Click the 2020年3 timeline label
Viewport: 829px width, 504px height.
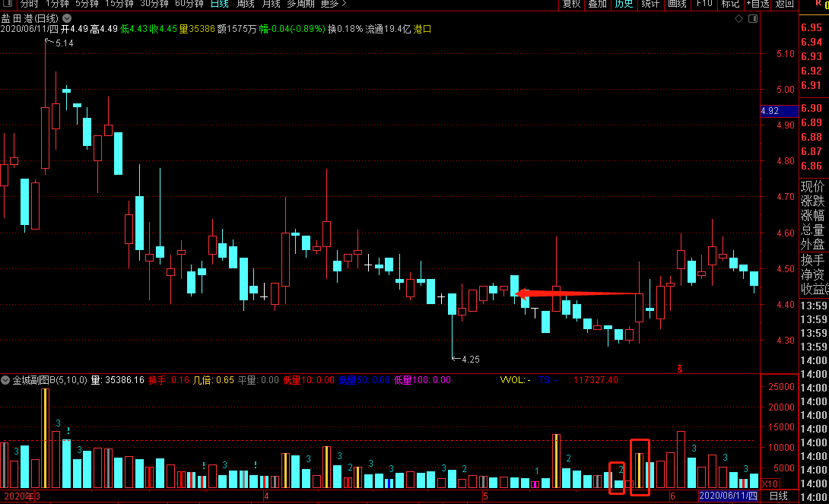point(22,496)
